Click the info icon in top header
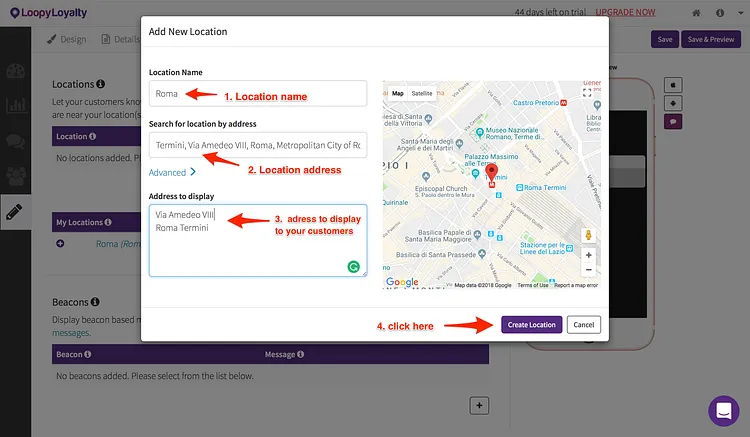 click(x=720, y=13)
